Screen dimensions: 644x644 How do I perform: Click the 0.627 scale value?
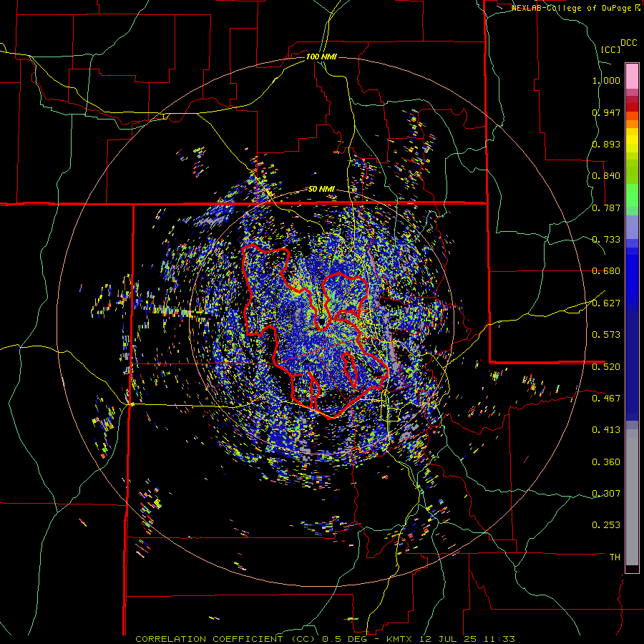606,303
